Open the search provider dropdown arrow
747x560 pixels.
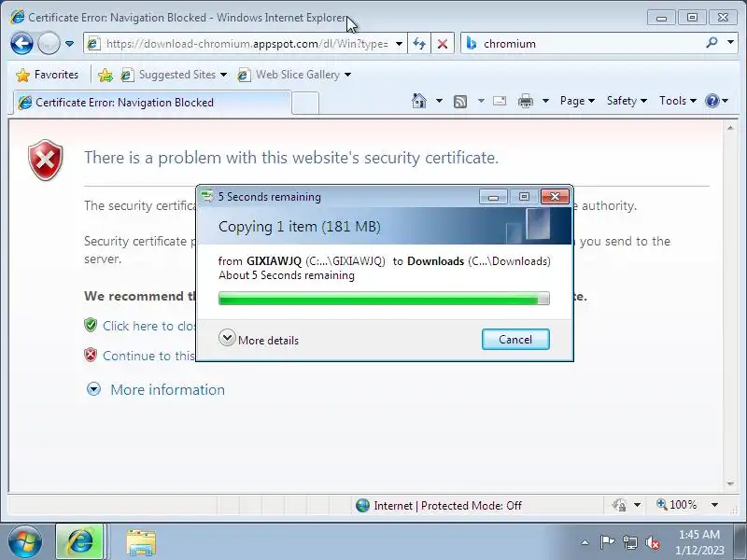(730, 42)
